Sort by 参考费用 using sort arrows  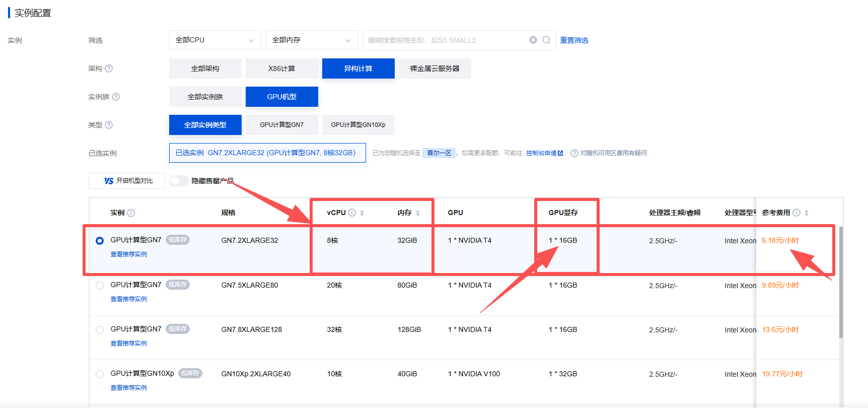tap(807, 213)
